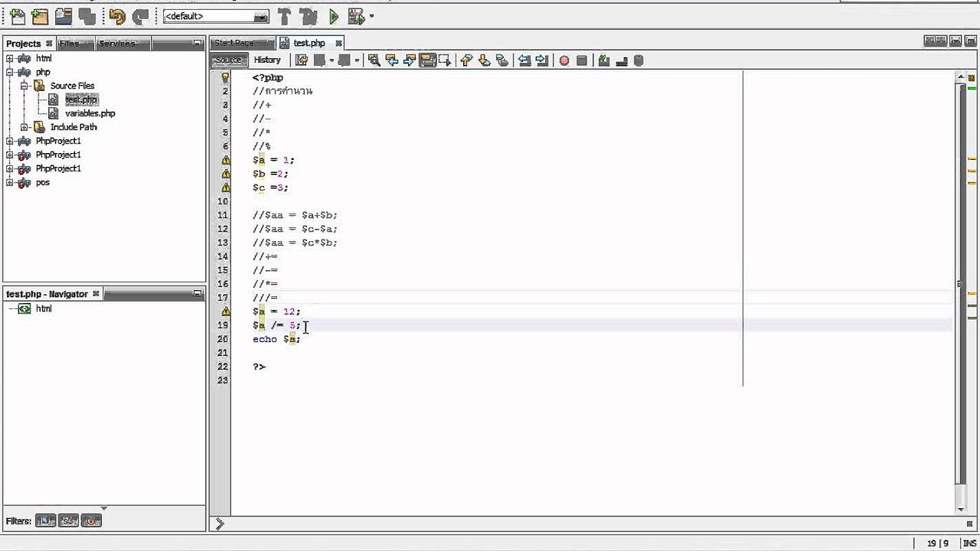The image size is (980, 551).
Task: Switch editor to History view
Action: (x=267, y=60)
